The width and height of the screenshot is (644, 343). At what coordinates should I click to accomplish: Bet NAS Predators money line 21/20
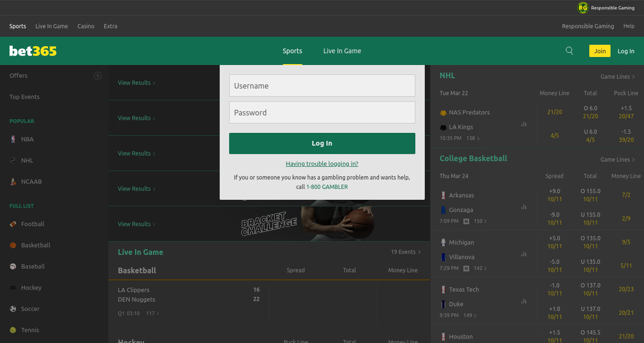[555, 112]
